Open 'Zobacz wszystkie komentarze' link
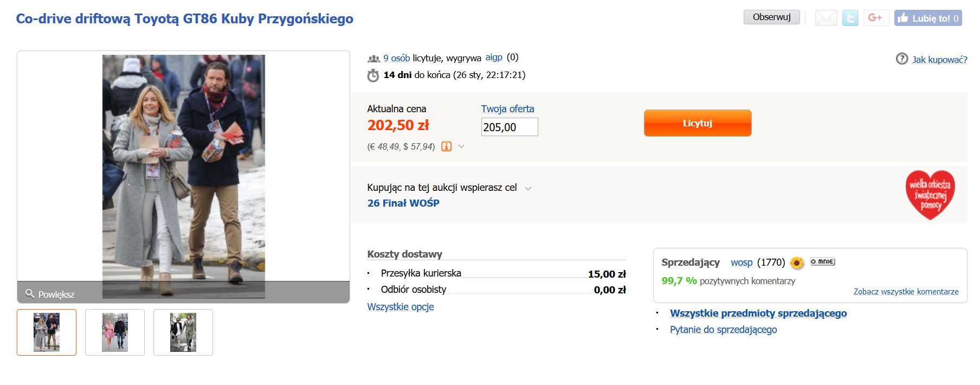Screen dimensions: 980x385 pyautogui.click(x=906, y=292)
